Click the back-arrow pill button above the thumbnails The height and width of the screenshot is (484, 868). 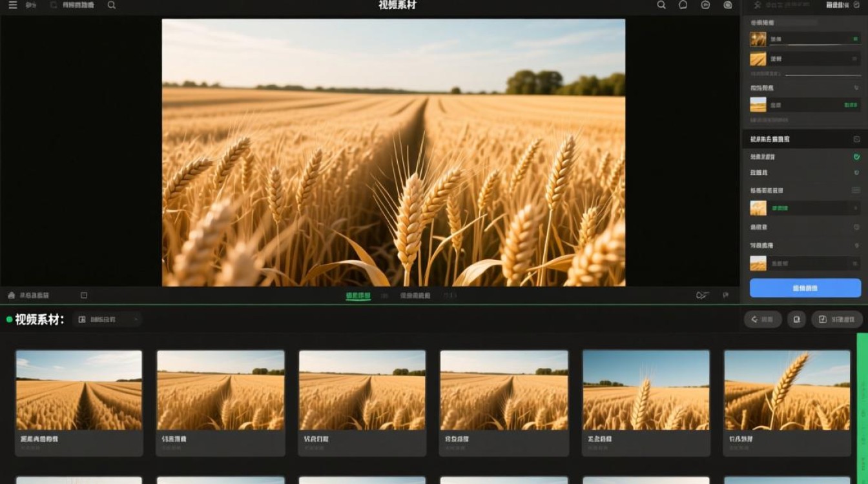pos(763,319)
